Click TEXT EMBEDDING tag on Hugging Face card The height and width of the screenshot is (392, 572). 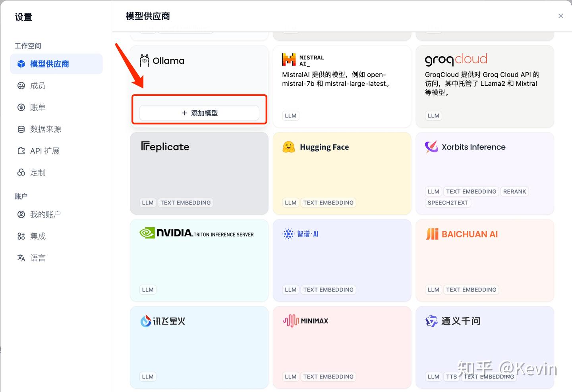coord(329,203)
